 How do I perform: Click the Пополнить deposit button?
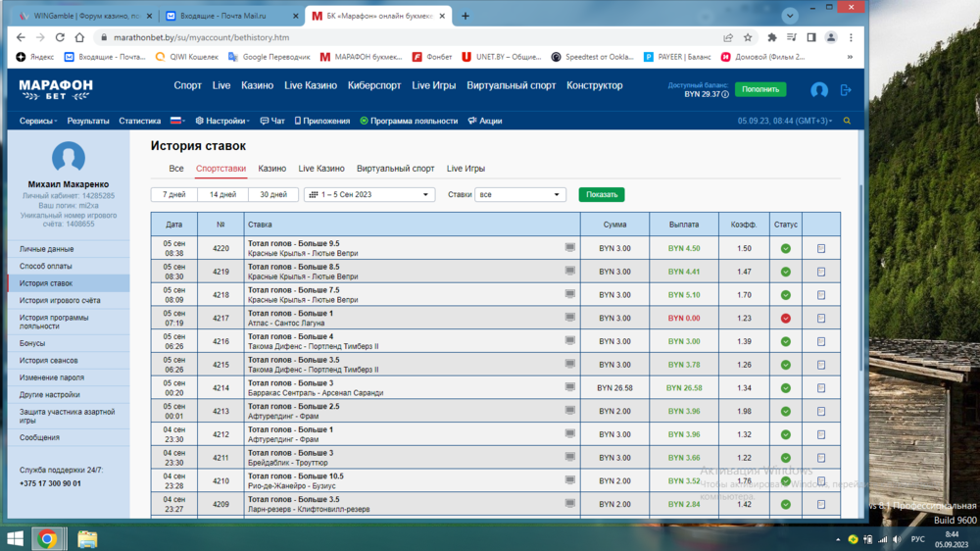pos(760,89)
